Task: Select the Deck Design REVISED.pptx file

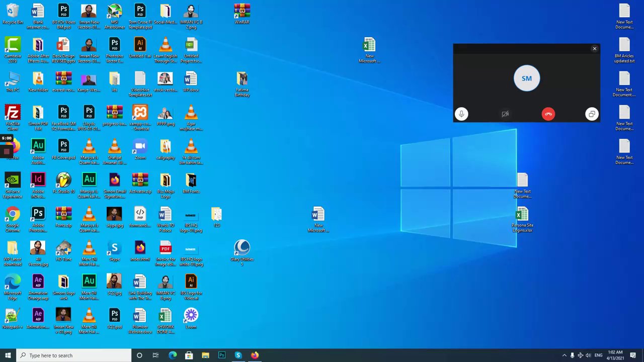Action: click(x=63, y=50)
